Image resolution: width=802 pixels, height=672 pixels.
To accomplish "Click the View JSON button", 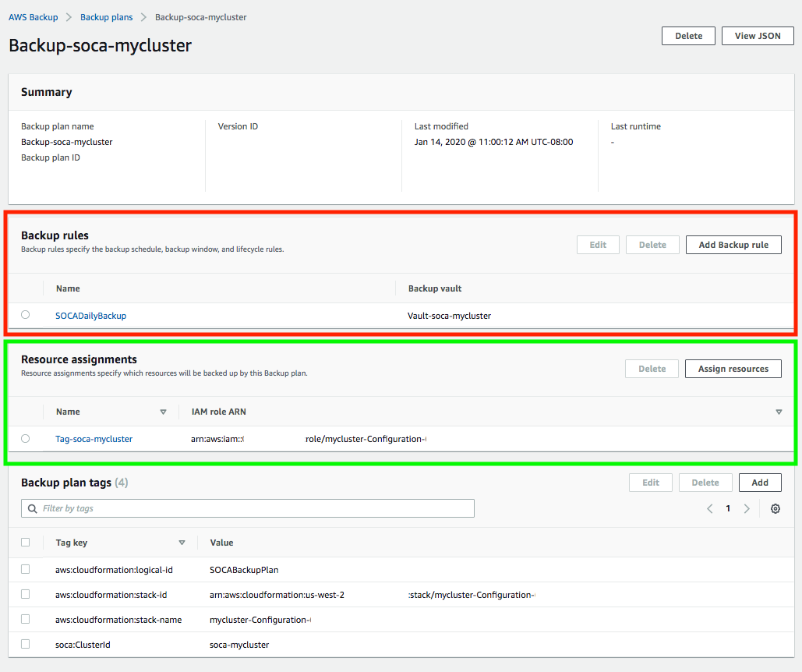I will tap(757, 36).
